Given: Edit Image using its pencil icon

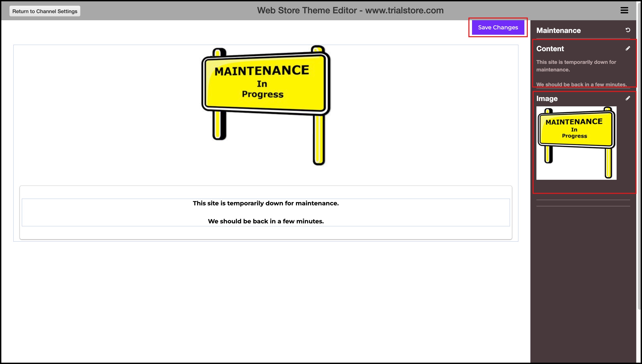Looking at the screenshot, I should pyautogui.click(x=628, y=98).
